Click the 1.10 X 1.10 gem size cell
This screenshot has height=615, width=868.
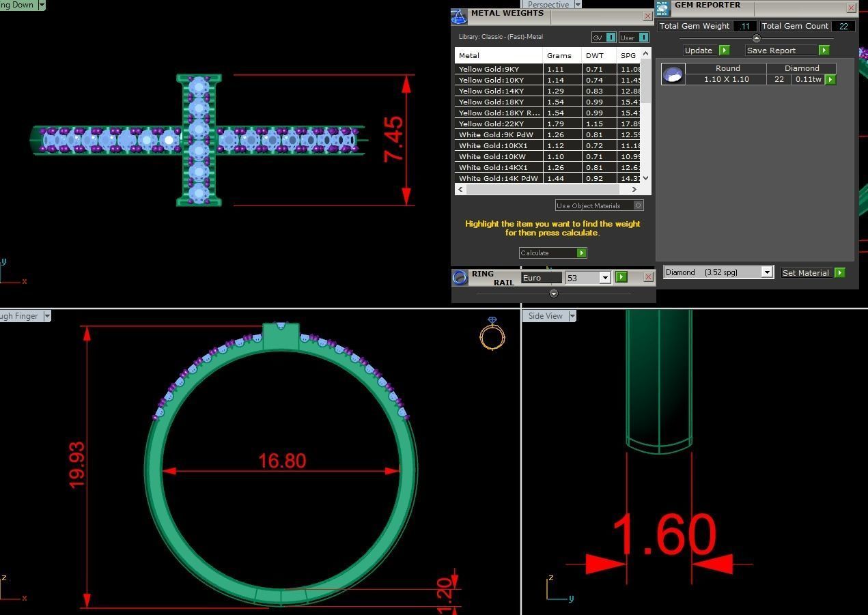(x=726, y=80)
